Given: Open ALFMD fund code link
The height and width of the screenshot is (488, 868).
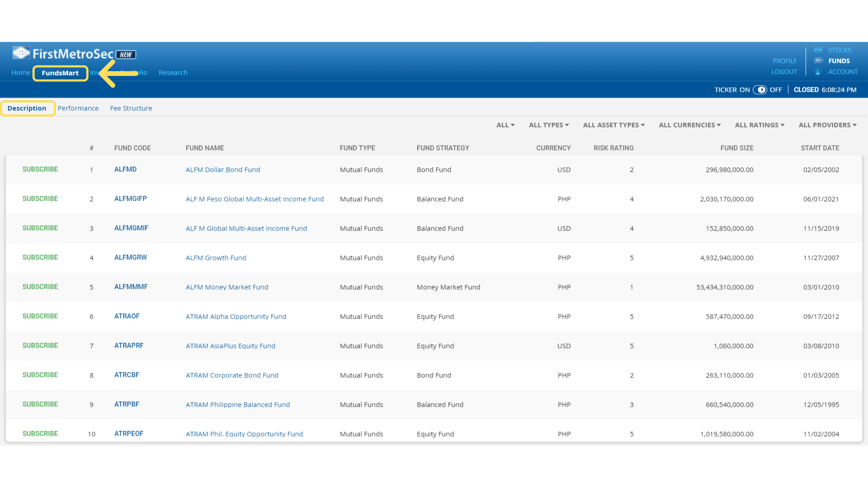Looking at the screenshot, I should point(125,169).
